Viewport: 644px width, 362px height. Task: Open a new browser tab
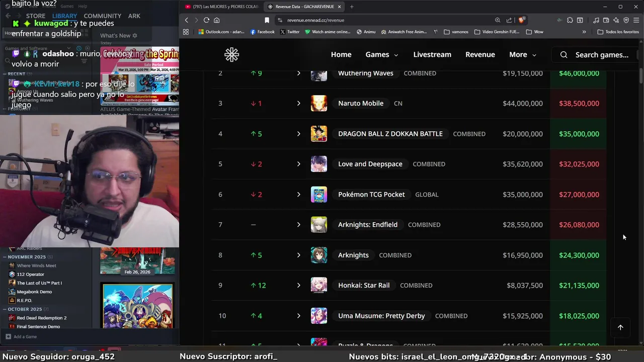click(x=351, y=7)
